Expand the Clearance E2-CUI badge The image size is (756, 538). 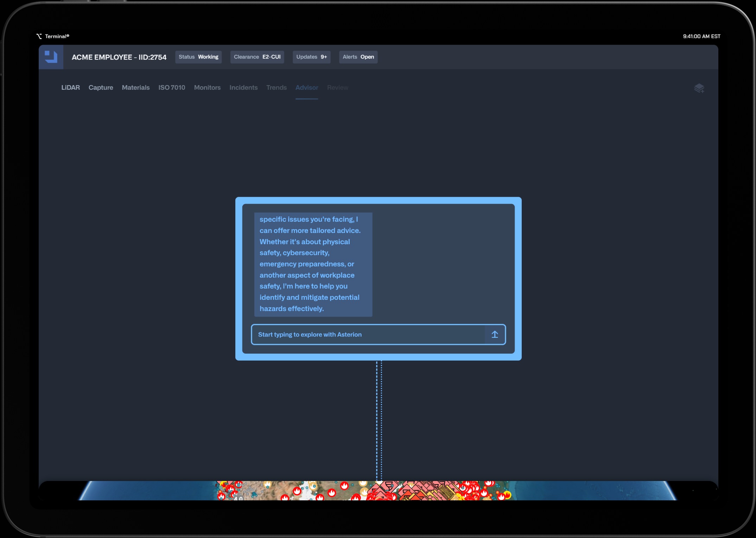click(x=257, y=57)
